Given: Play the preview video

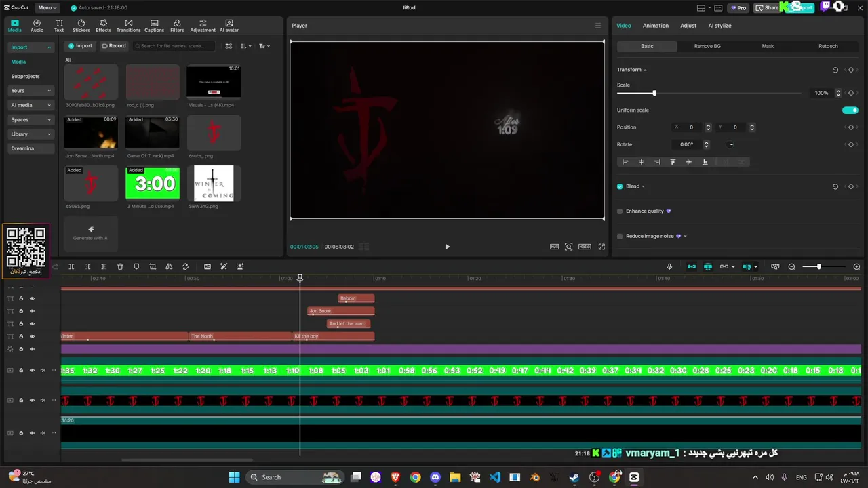Looking at the screenshot, I should point(447,247).
